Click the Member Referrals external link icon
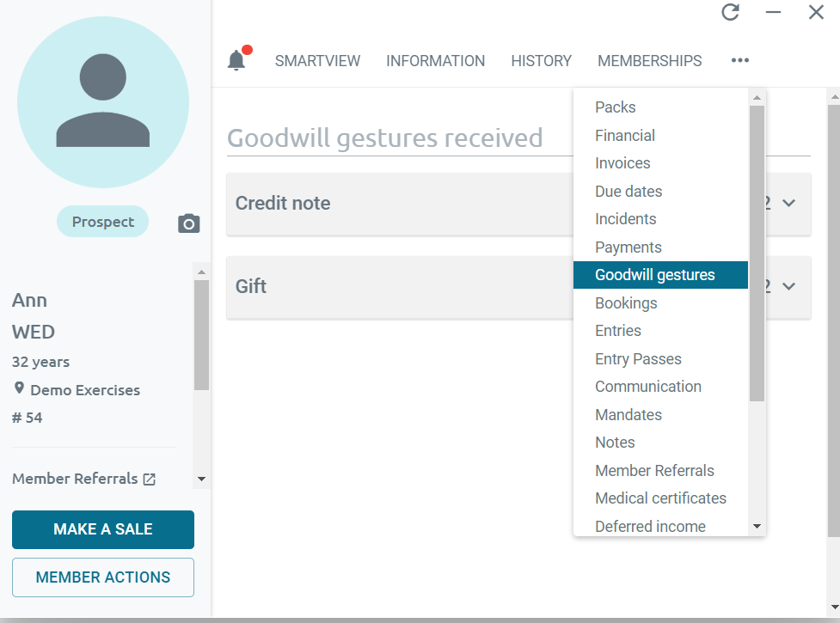The width and height of the screenshot is (840, 623). coord(150,479)
